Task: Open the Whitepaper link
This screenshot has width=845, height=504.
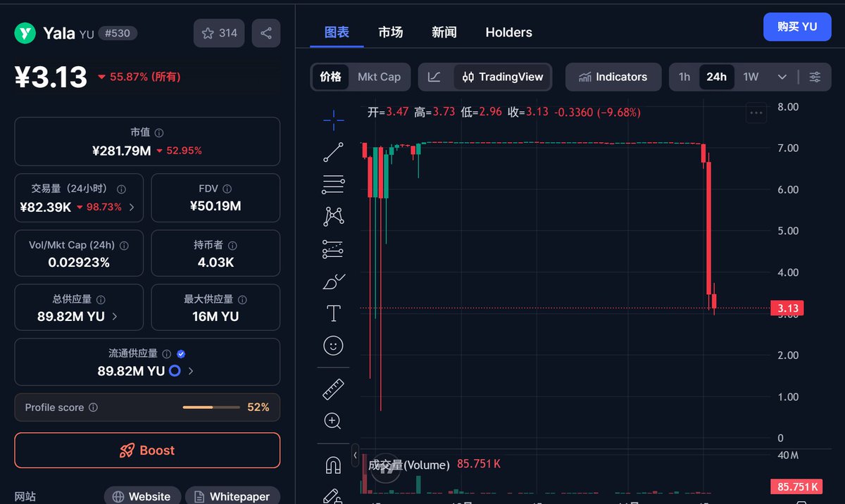Action: pyautogui.click(x=232, y=496)
